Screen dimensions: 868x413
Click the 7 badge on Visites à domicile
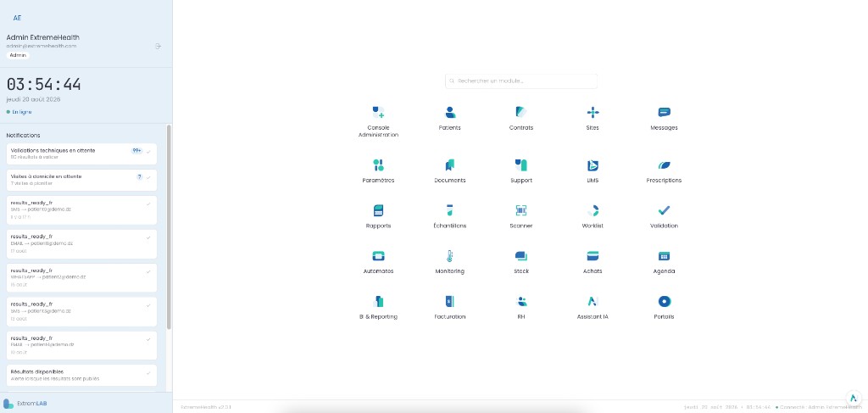pyautogui.click(x=140, y=177)
